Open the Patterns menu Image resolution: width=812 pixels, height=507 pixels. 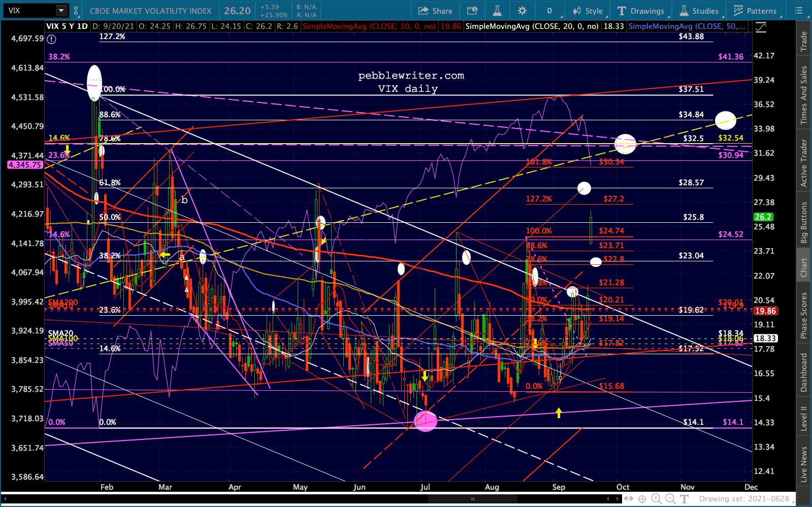click(x=755, y=11)
